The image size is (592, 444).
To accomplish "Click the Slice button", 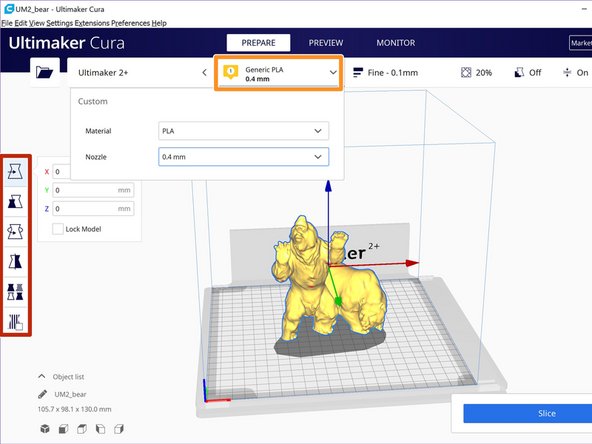I will point(527,413).
